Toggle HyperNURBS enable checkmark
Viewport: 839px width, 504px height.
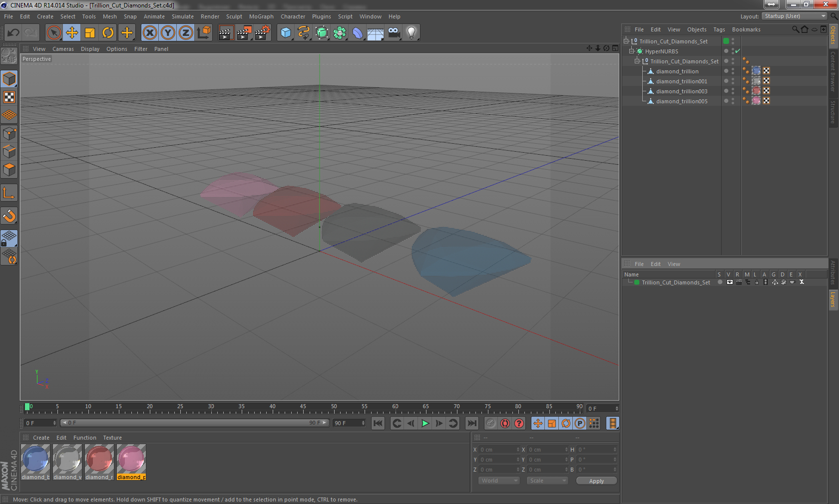point(738,51)
